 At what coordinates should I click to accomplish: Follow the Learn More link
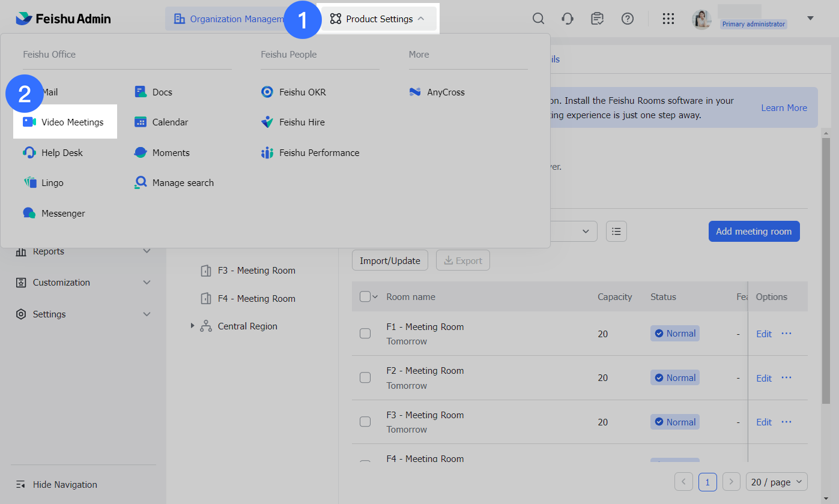(784, 108)
